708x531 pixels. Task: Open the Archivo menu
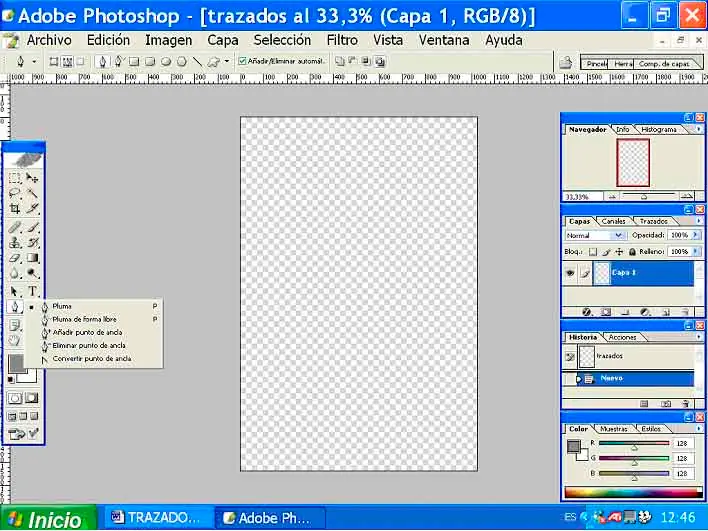coord(49,40)
